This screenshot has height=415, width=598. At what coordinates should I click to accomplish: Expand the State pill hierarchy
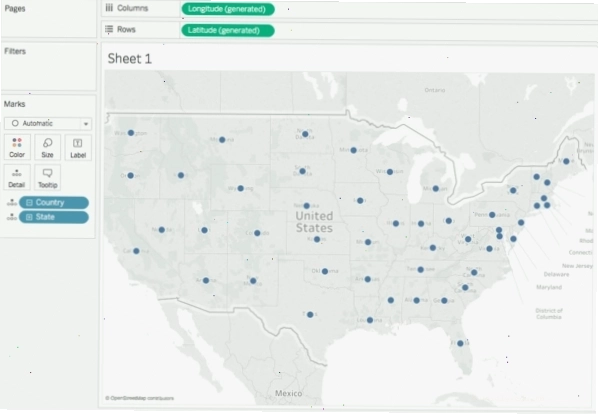point(29,217)
